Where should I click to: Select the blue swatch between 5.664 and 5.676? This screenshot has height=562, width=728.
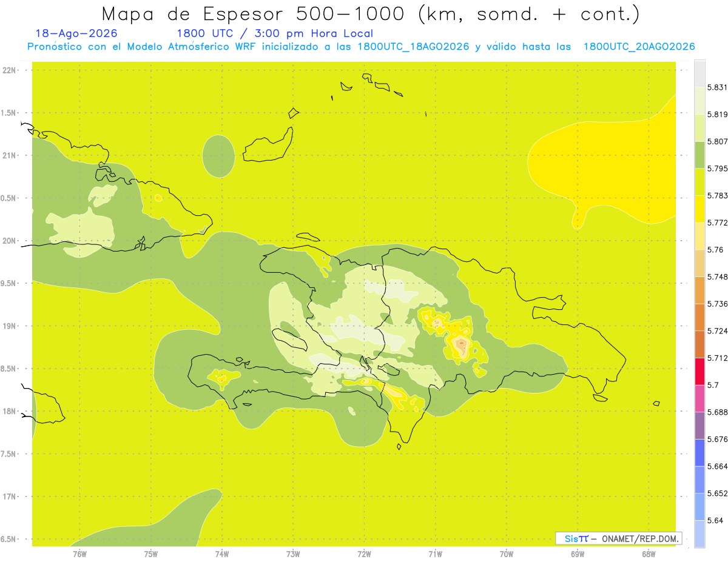click(x=699, y=453)
